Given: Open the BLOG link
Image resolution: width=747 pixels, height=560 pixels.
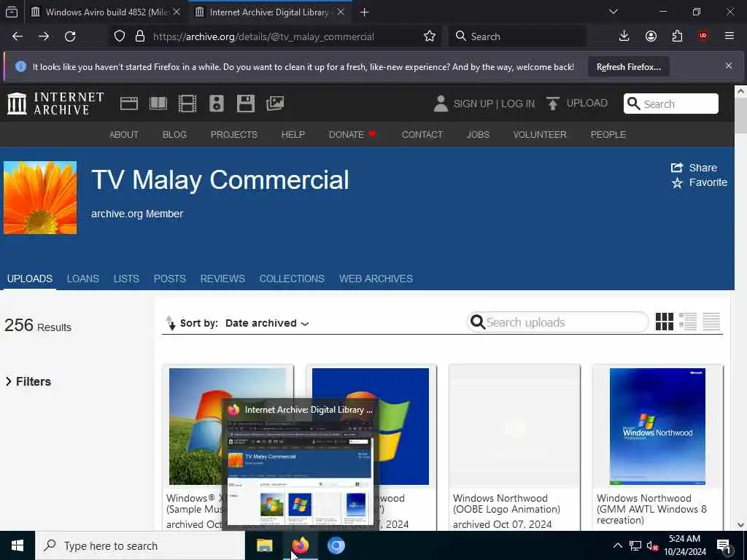Looking at the screenshot, I should [x=174, y=135].
